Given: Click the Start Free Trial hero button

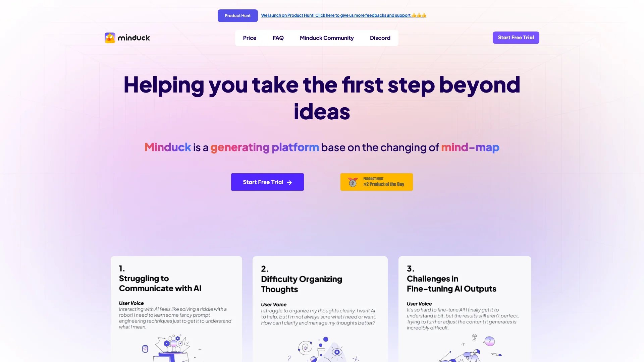Looking at the screenshot, I should coord(267,182).
